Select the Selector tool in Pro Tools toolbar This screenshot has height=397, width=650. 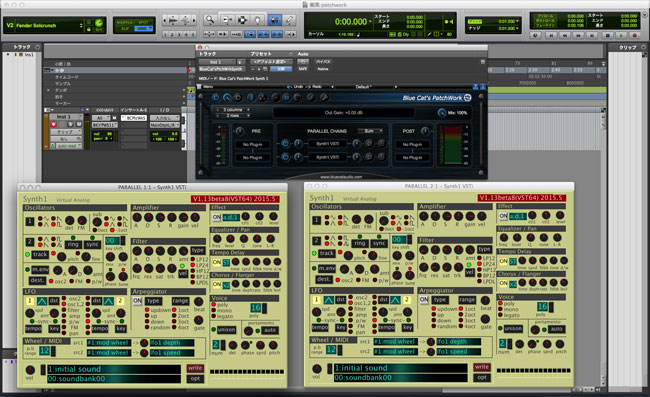click(243, 20)
